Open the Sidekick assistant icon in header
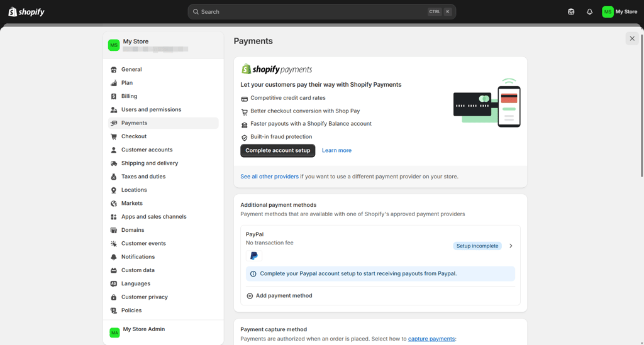 [571, 12]
